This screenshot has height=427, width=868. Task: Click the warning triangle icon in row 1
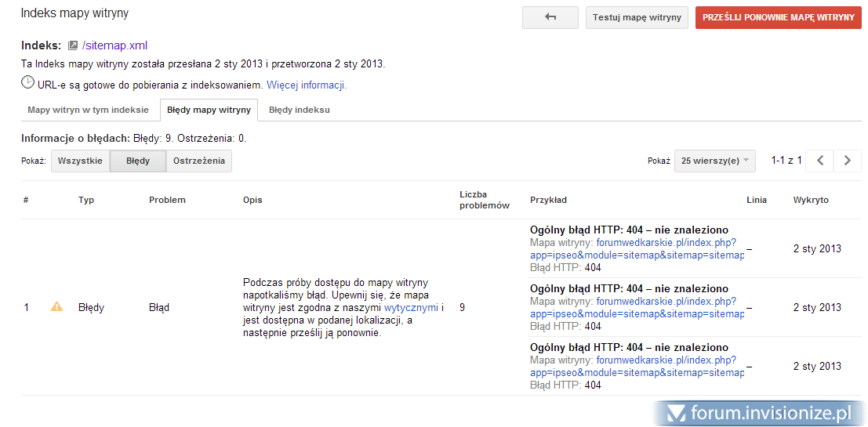[56, 307]
